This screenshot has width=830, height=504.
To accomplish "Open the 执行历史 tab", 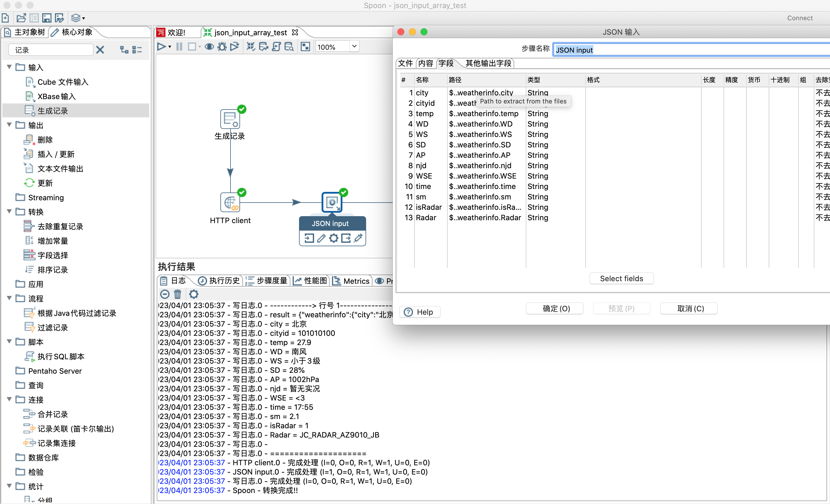I will click(x=219, y=281).
